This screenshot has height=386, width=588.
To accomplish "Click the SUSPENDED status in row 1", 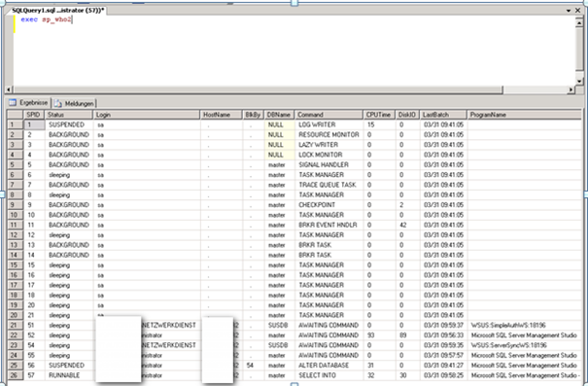I will point(69,124).
